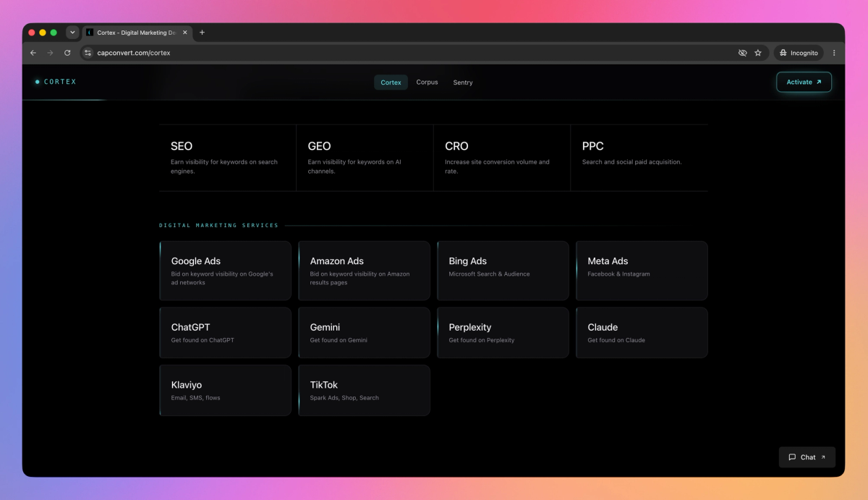Open the ChatGPT service card
The height and width of the screenshot is (500, 868).
(225, 333)
